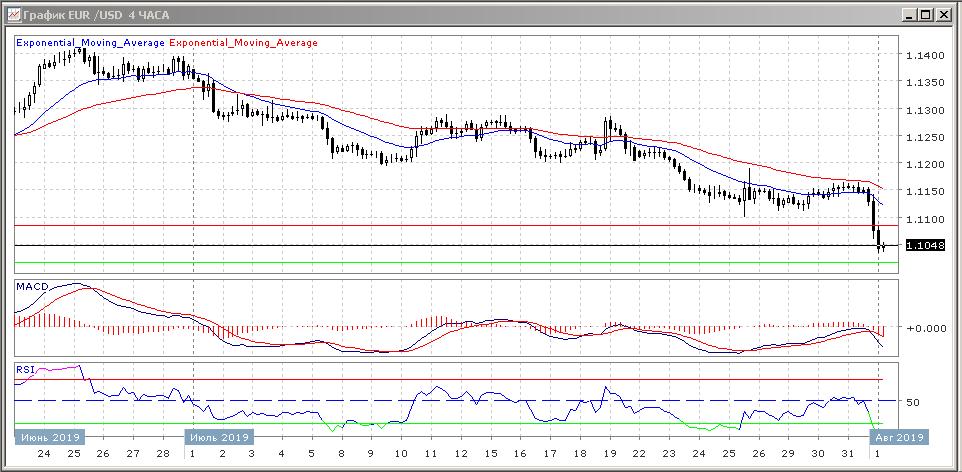This screenshot has width=962, height=472.
Task: Click the Авг 2019 month marker
Action: (x=898, y=437)
